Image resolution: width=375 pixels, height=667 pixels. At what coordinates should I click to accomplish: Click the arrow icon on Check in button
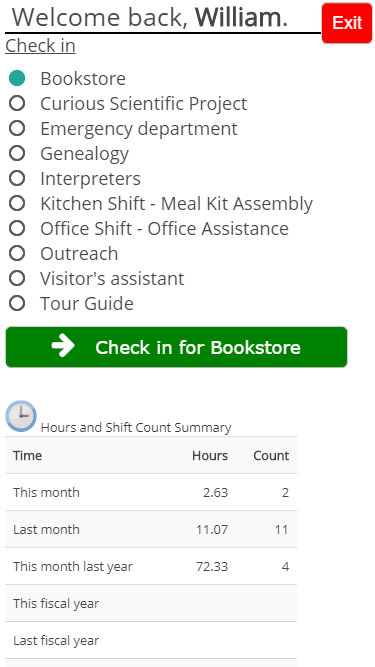point(63,346)
